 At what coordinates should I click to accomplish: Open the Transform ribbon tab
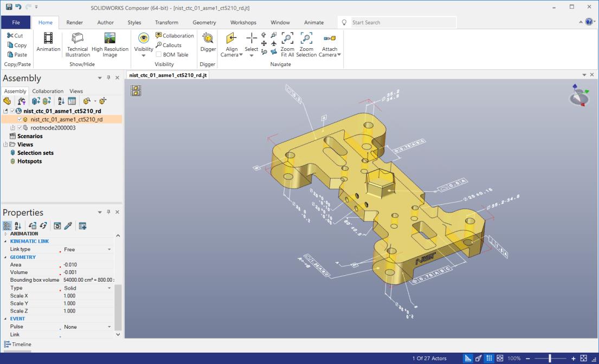coord(166,23)
